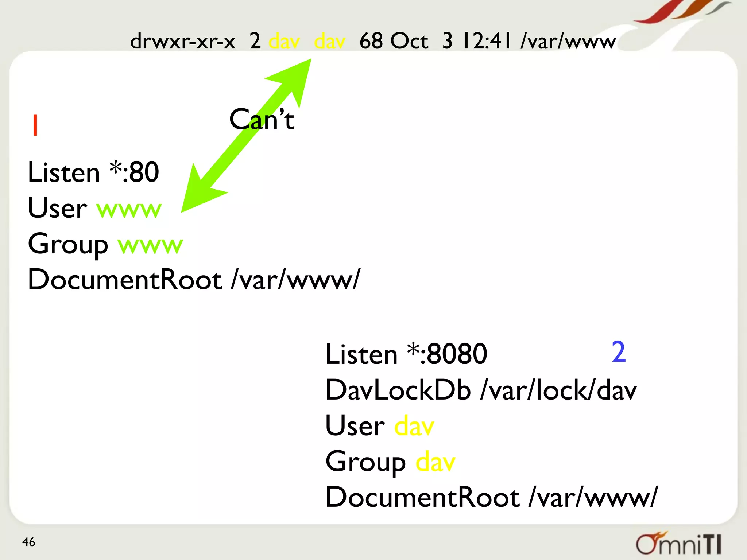Click the blue number 2

coord(619,352)
